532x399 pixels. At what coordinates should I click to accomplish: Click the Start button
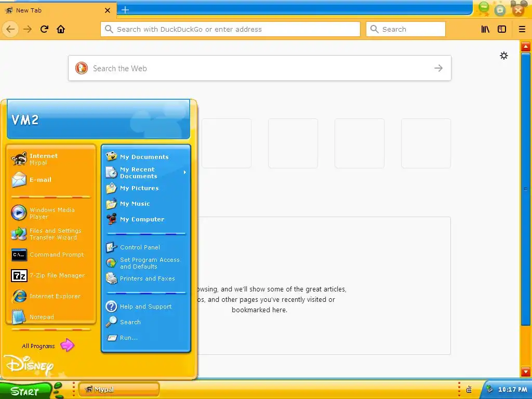[x=26, y=391]
